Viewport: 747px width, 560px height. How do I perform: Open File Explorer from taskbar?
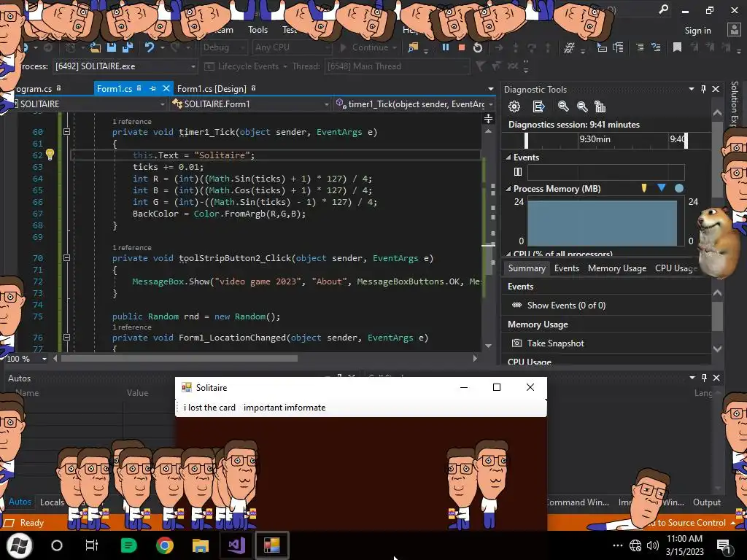200,545
